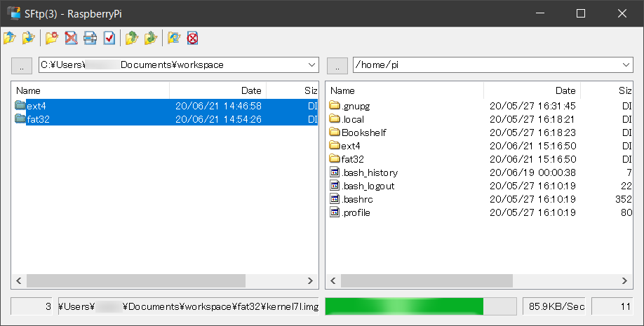Viewport: 644px width, 326px height.
Task: Abort the transfer with red circle X icon
Action: pyautogui.click(x=193, y=38)
